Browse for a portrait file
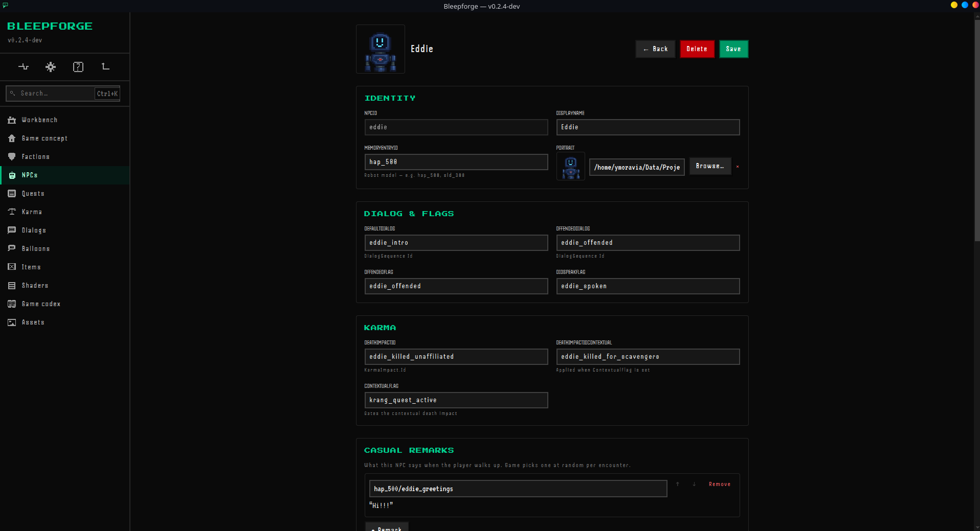980x531 pixels. [710, 166]
